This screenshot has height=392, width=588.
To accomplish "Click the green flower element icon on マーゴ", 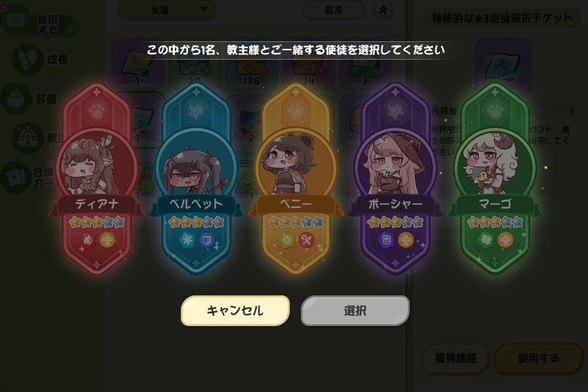I will click(x=486, y=240).
